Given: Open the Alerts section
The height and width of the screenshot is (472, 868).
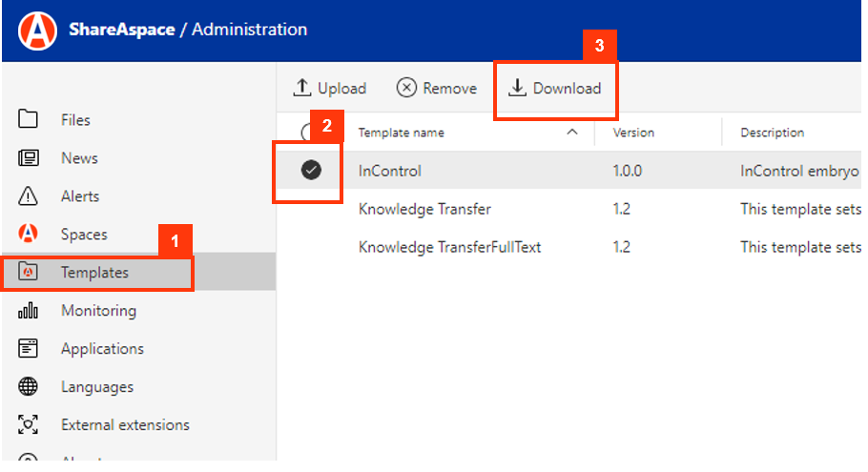Looking at the screenshot, I should click(x=80, y=196).
